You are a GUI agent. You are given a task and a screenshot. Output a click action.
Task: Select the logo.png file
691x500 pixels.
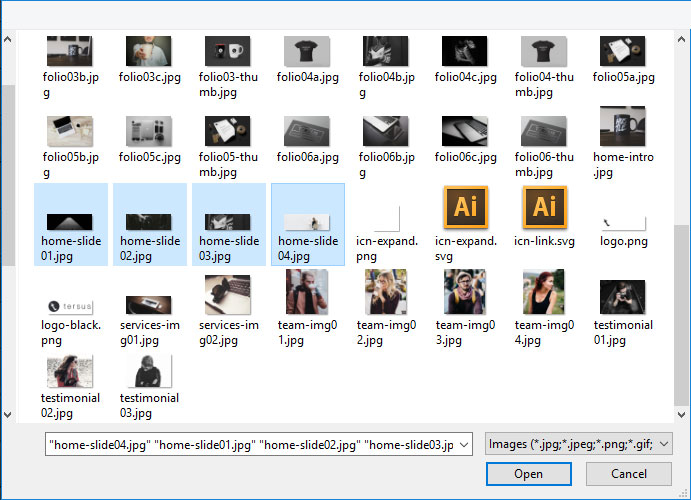pyautogui.click(x=623, y=232)
